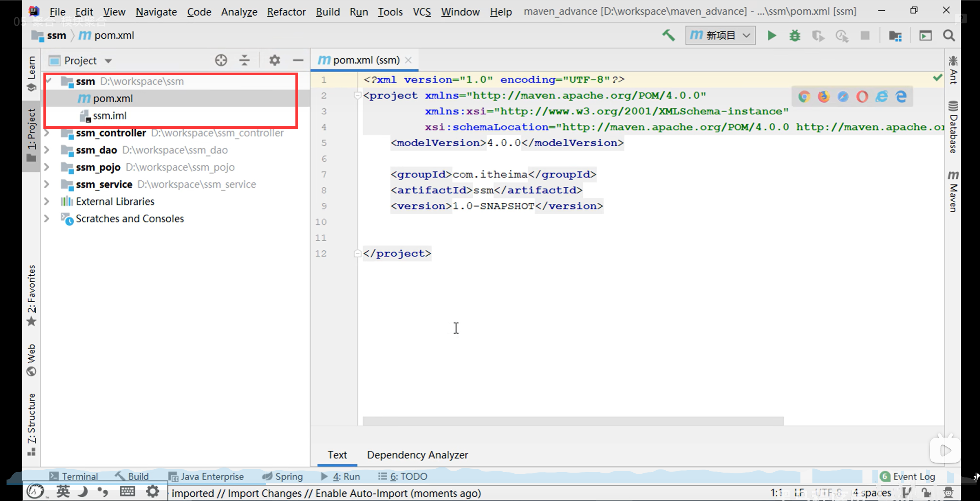The height and width of the screenshot is (501, 980).
Task: Open in Firefox browser icon
Action: tap(823, 97)
